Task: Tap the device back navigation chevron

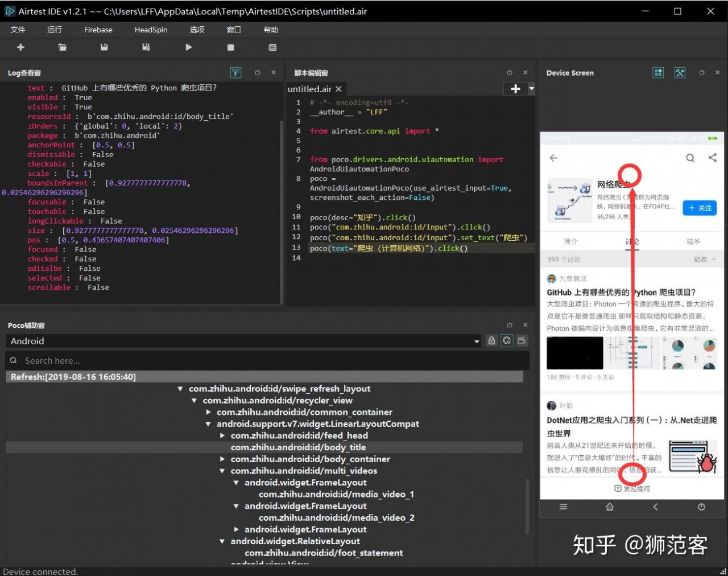Action: (x=655, y=507)
